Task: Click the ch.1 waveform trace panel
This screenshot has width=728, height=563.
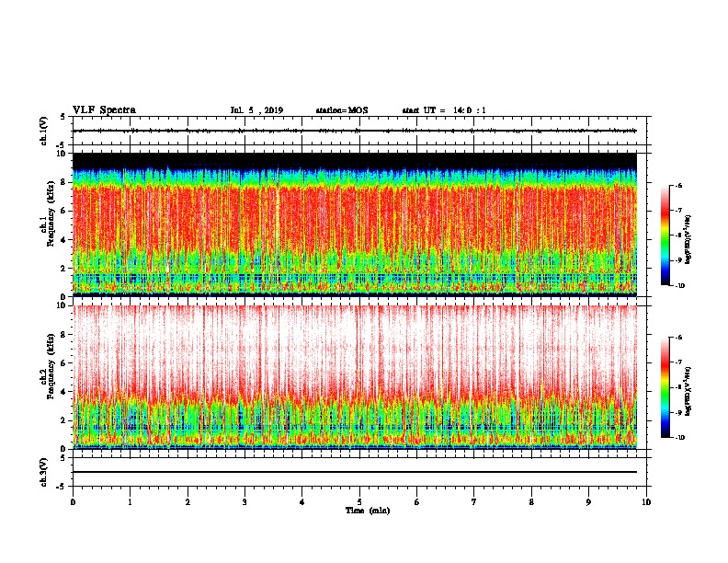Action: (x=359, y=131)
